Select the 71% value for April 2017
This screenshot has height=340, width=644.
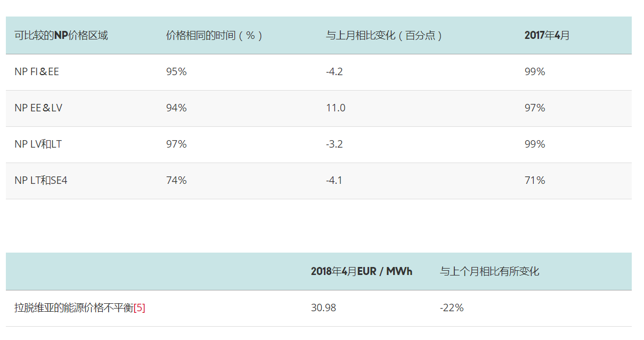click(x=535, y=181)
